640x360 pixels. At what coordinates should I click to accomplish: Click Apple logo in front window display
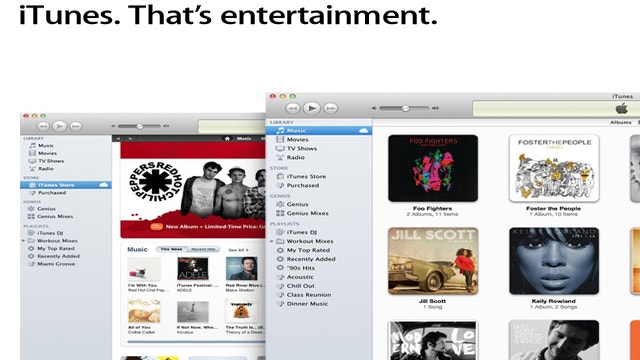point(621,109)
